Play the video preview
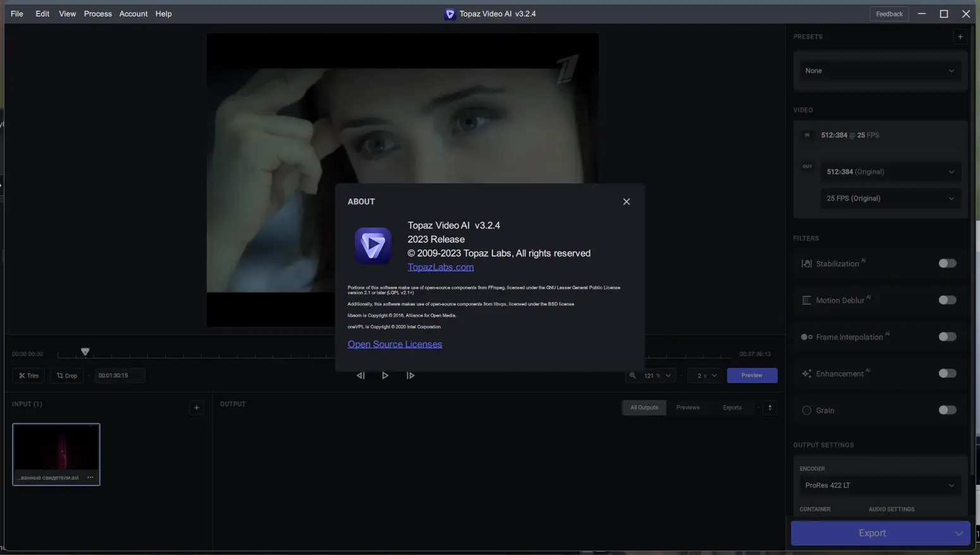Image resolution: width=980 pixels, height=555 pixels. click(x=385, y=375)
